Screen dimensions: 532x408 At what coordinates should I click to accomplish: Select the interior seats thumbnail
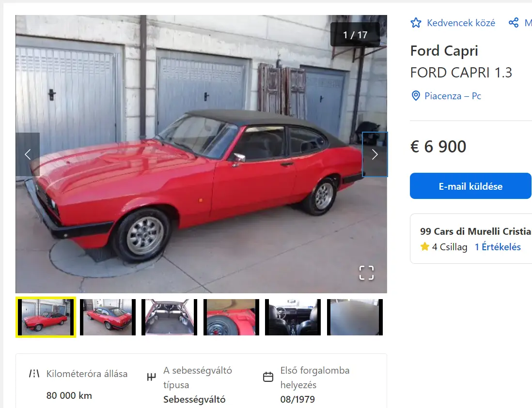tap(293, 317)
